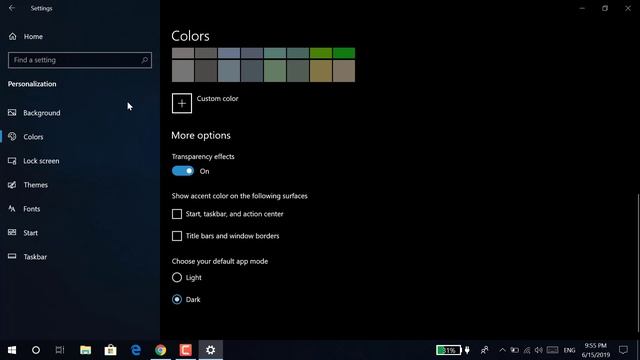Image resolution: width=640 pixels, height=360 pixels.
Task: Open the volume speaker icon in tray
Action: [x=539, y=350]
